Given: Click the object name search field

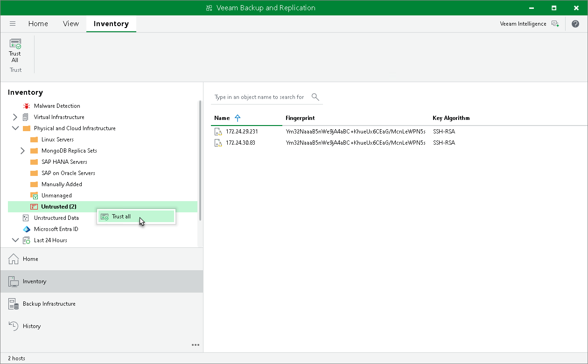Looking at the screenshot, I should click(259, 97).
